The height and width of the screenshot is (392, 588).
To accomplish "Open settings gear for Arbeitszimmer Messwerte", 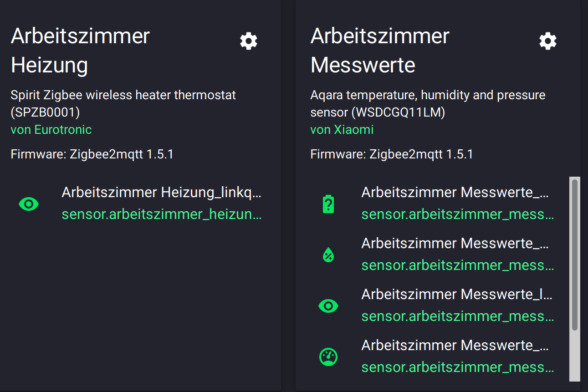I will click(x=548, y=41).
